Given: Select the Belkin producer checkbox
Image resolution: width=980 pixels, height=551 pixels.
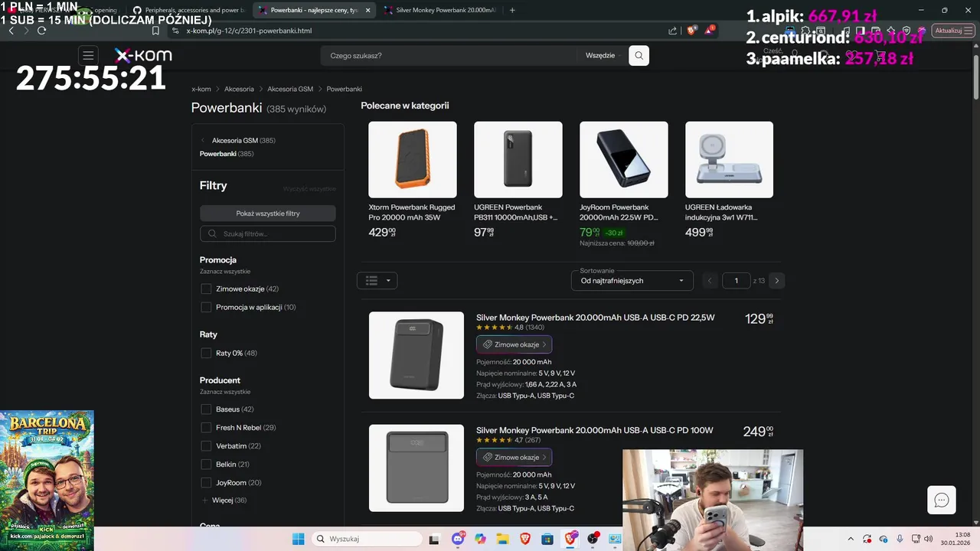Looking at the screenshot, I should (x=206, y=465).
